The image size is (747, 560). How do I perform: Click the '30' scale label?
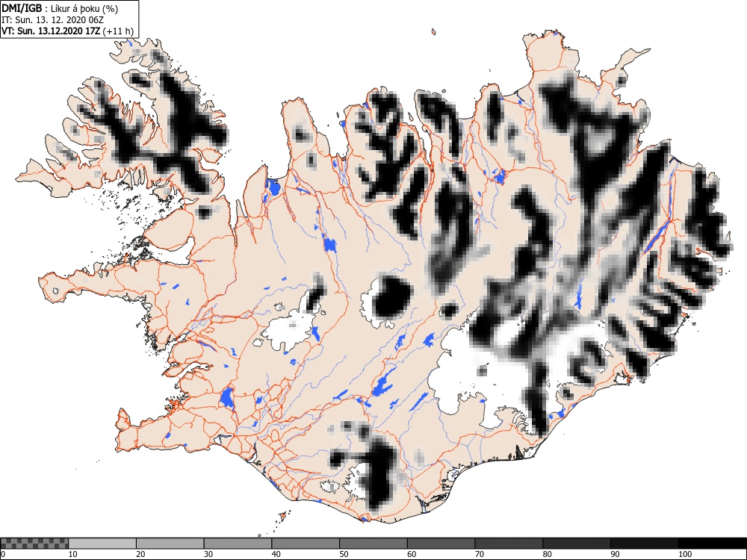pos(208,554)
